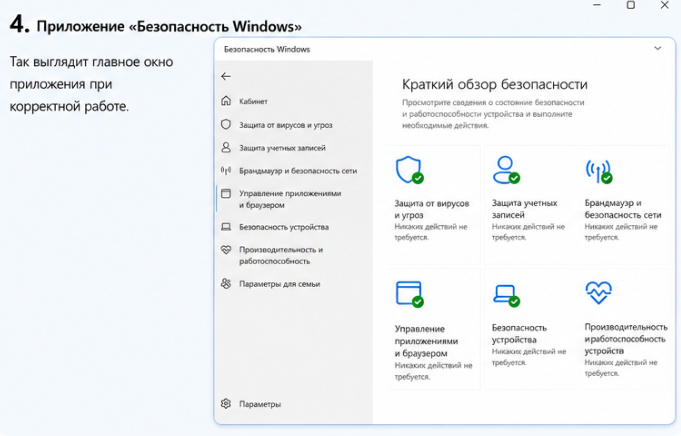681x436 pixels.
Task: Go to Кабинет in the sidebar
Action: pos(253,101)
